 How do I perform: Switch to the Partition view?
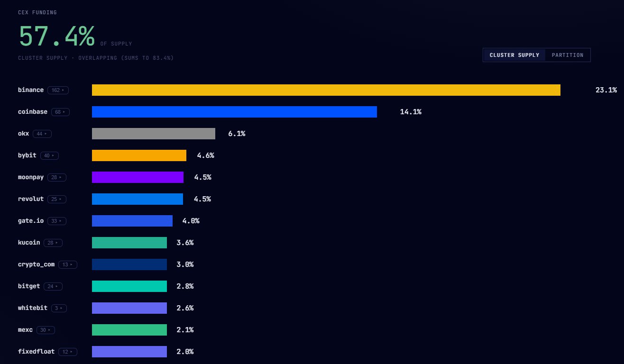(x=568, y=55)
